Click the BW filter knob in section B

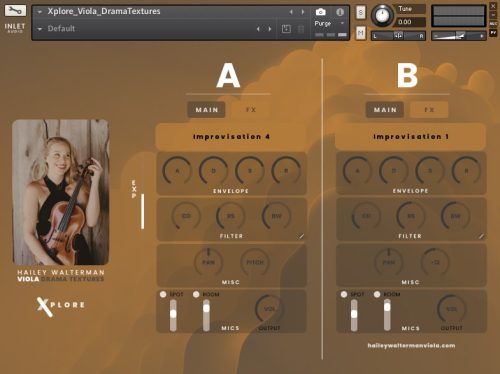tap(456, 216)
